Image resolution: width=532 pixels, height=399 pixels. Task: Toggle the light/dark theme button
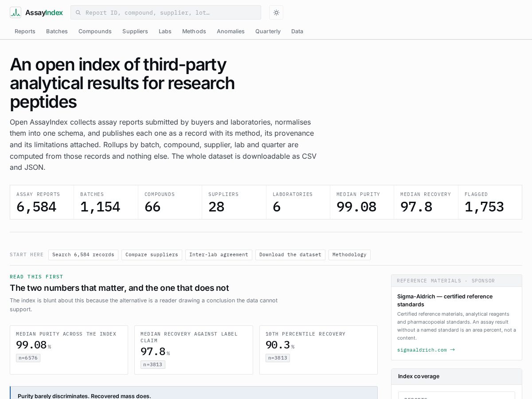(276, 12)
